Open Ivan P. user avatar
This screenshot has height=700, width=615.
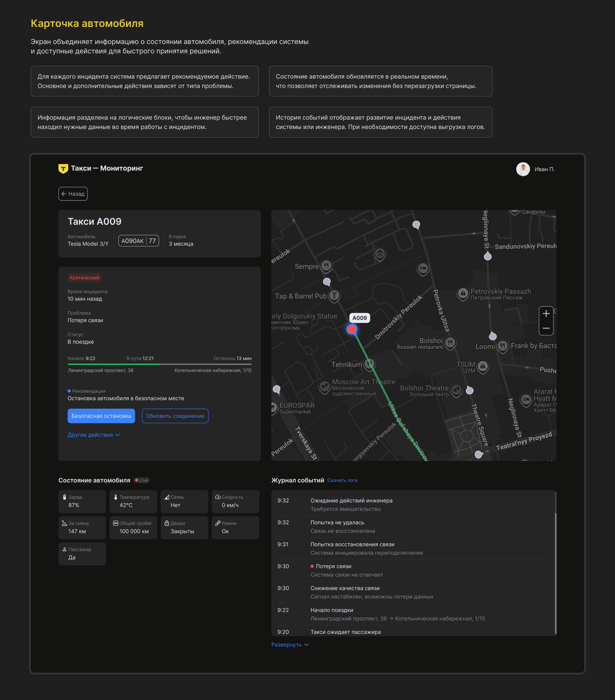click(x=523, y=169)
